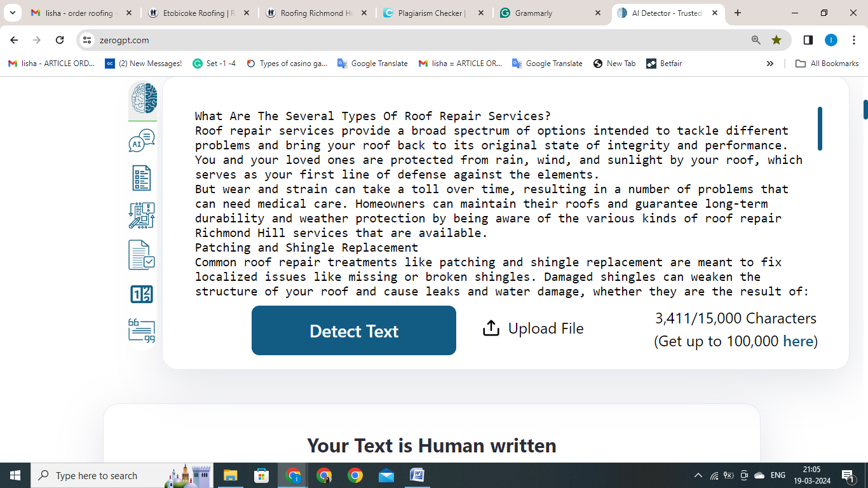The height and width of the screenshot is (488, 868).
Task: Click the OneDrive cloud tray icon
Action: click(x=759, y=475)
